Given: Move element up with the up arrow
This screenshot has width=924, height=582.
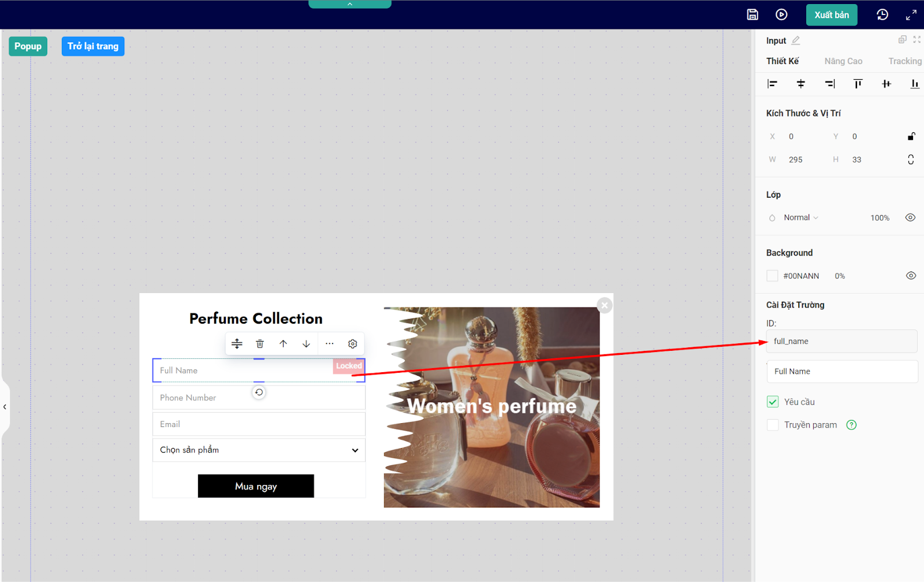Looking at the screenshot, I should pos(283,343).
